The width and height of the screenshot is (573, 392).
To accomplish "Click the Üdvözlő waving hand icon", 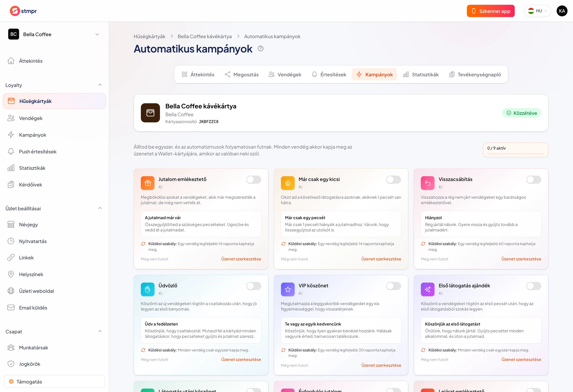I will (148, 289).
